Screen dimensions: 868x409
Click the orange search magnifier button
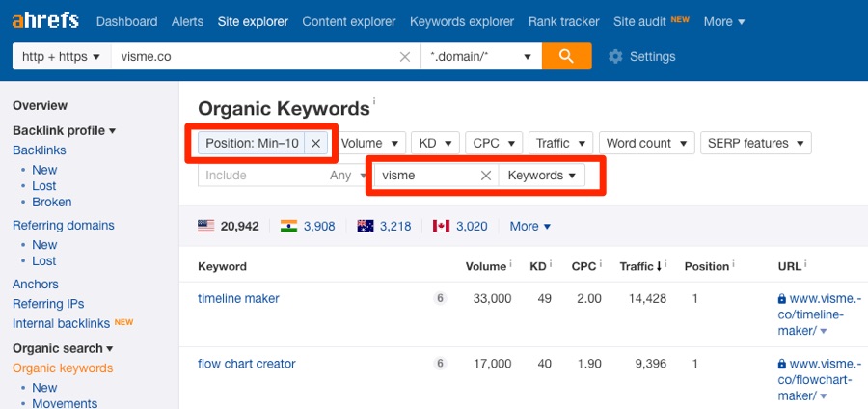pyautogui.click(x=566, y=57)
